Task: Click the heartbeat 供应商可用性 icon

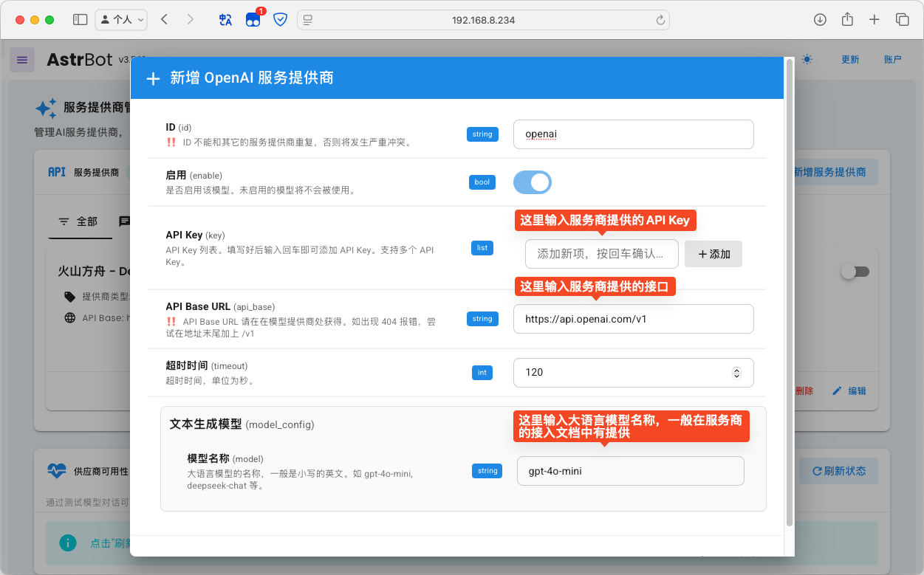Action: tap(57, 470)
